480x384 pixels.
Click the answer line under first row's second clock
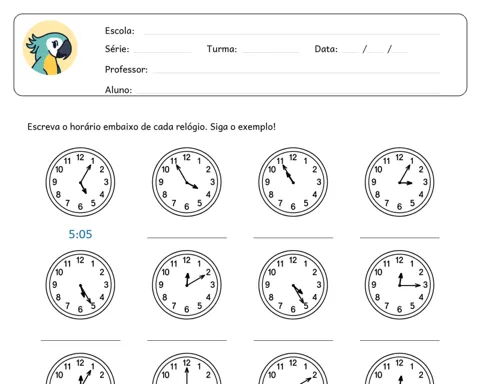[x=187, y=238]
